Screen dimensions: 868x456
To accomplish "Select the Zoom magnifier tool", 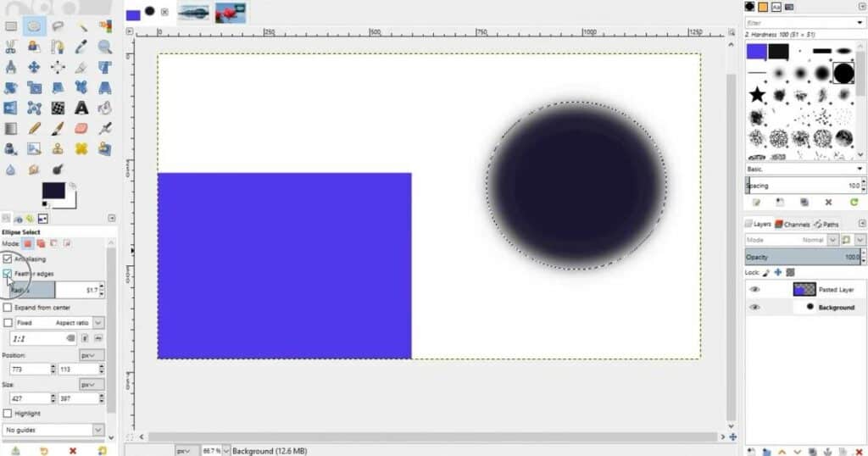I will pyautogui.click(x=105, y=47).
